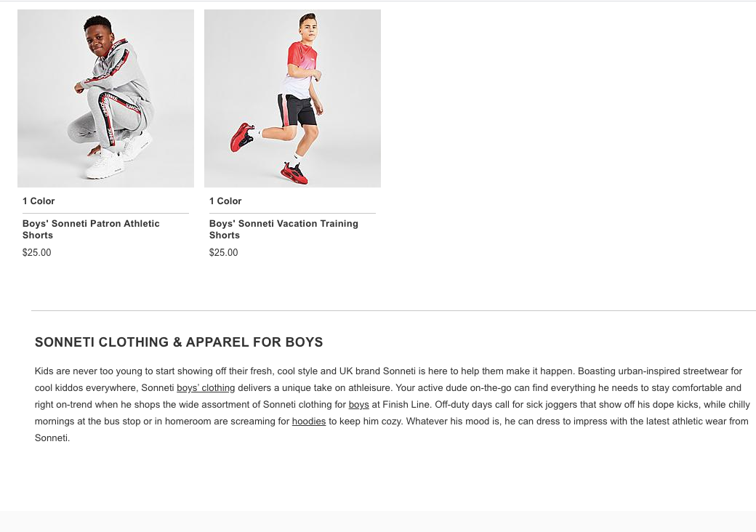Follow the underlined "boys" link before "at Finish Line"
The image size is (756, 532).
[x=358, y=404]
